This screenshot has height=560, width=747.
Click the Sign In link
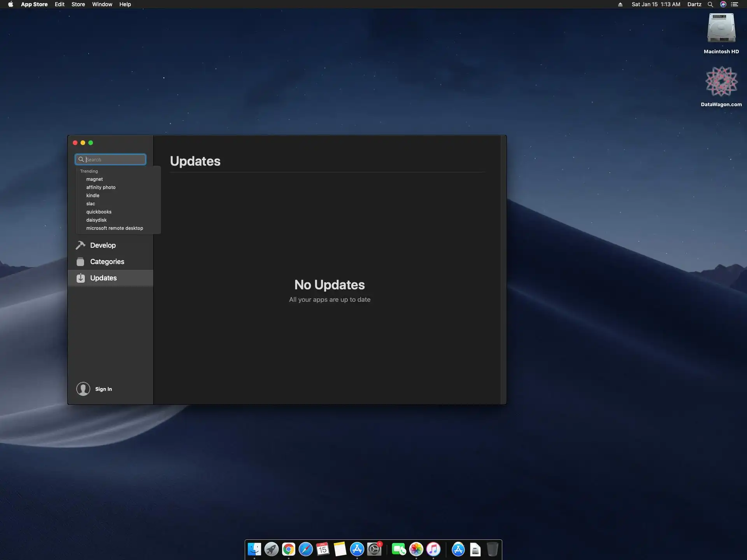pyautogui.click(x=103, y=389)
